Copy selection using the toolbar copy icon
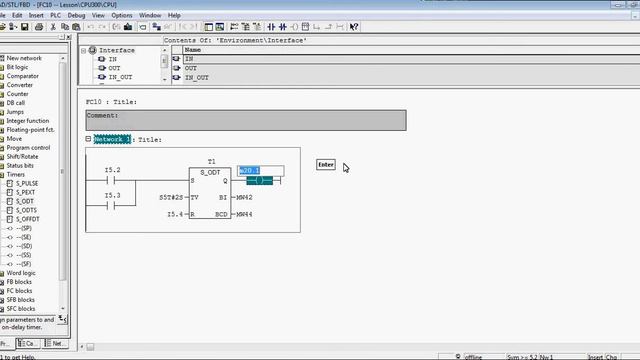The width and height of the screenshot is (640, 360). pyautogui.click(x=64, y=27)
